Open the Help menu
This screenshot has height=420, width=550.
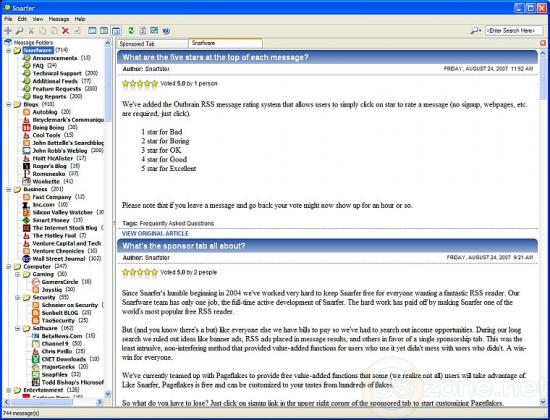[x=80, y=19]
